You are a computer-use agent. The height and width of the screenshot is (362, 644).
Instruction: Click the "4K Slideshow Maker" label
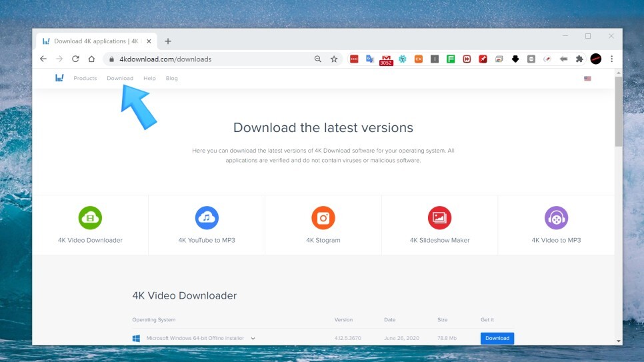pos(439,240)
